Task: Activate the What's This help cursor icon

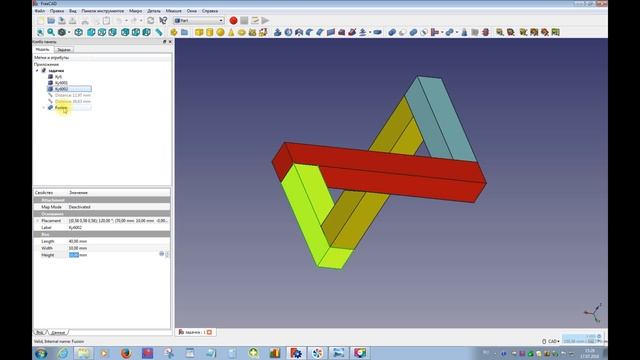Action: (163, 20)
